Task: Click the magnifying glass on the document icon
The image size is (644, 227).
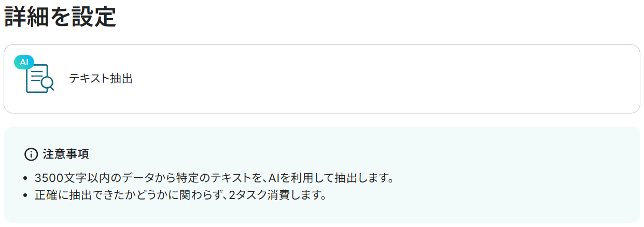Action: [48, 83]
